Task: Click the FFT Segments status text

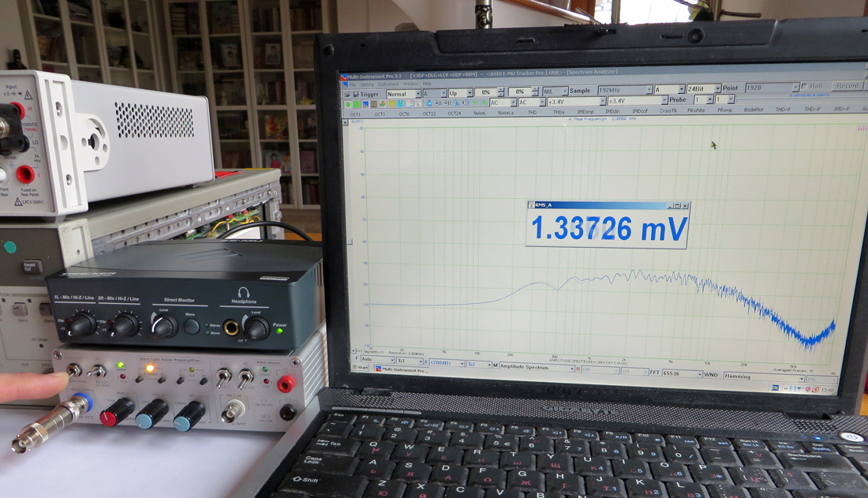Action: pyautogui.click(x=370, y=352)
